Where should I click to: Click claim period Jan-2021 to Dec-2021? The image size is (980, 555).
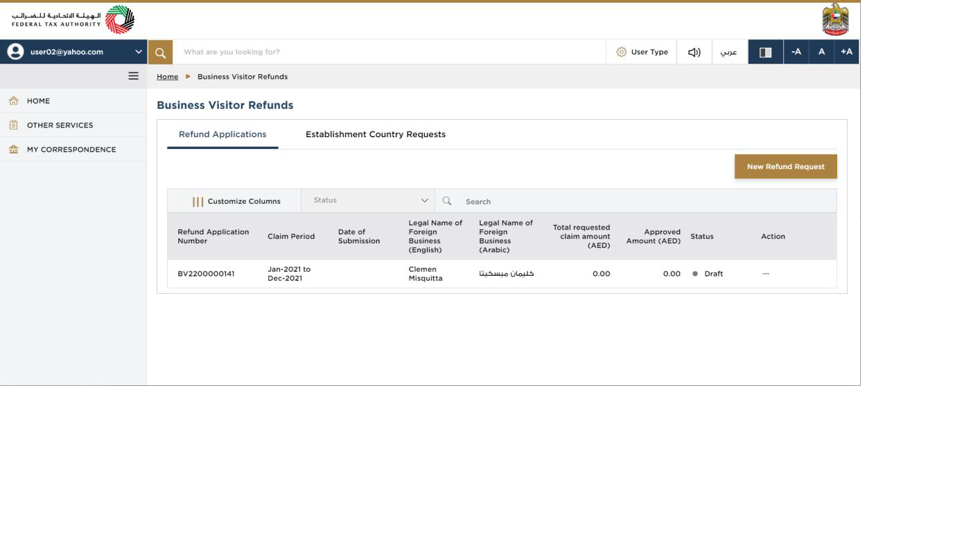289,274
